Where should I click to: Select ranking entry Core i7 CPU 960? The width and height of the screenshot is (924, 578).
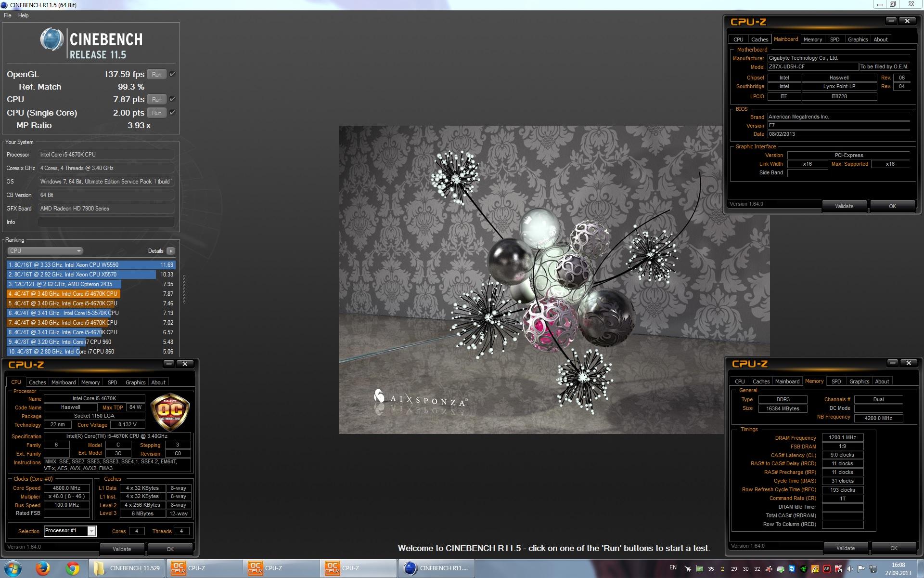click(91, 342)
